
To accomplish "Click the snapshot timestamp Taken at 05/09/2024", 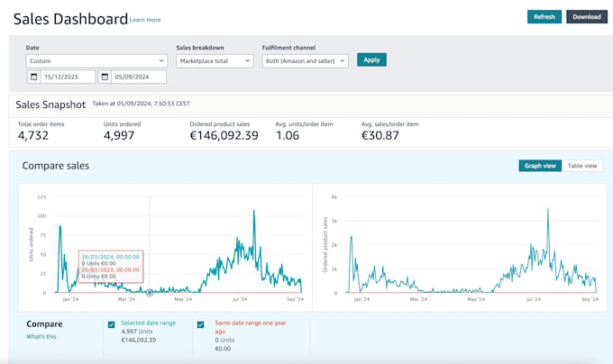I will pyautogui.click(x=141, y=104).
